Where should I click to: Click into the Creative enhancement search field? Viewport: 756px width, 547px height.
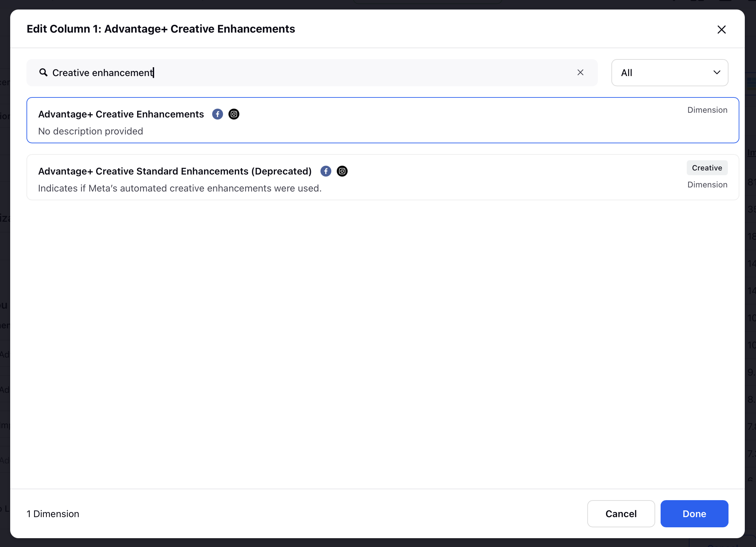[x=312, y=73]
